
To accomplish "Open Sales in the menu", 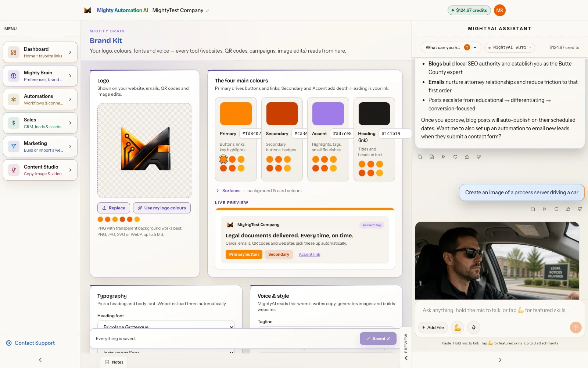I will click(40, 123).
